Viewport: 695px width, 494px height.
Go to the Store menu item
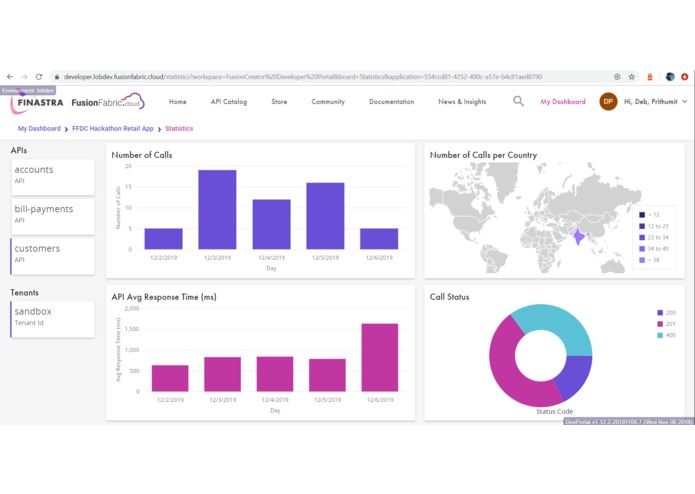pyautogui.click(x=279, y=101)
